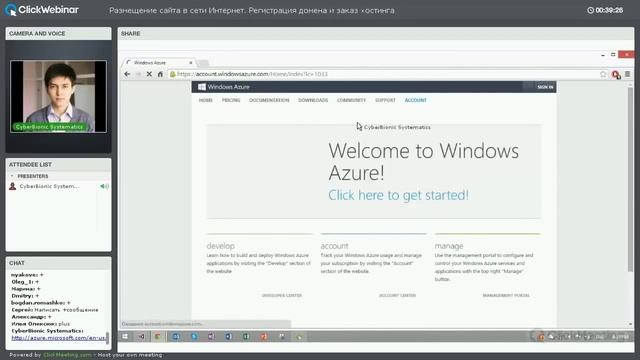Open the DOWNLOADS menu item

coord(313,100)
